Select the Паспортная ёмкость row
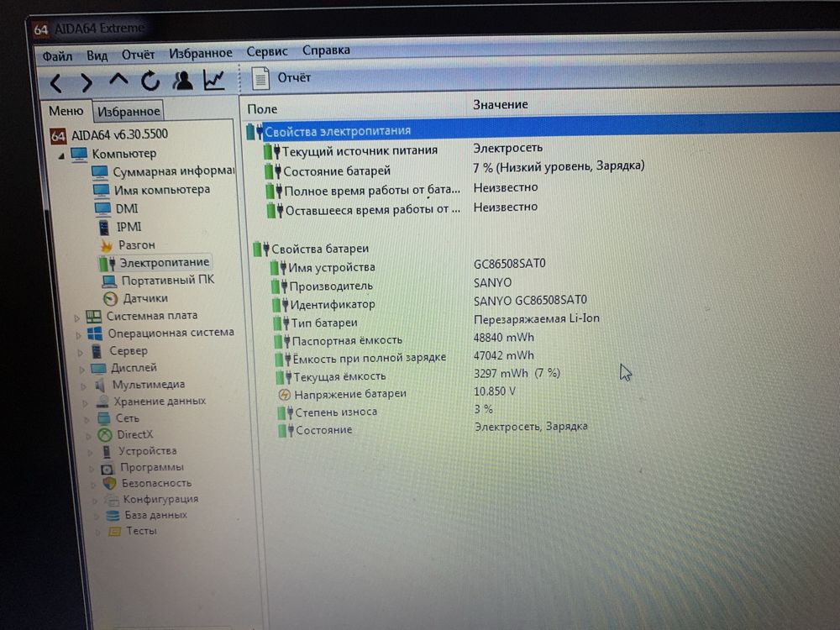840x630 pixels. [347, 341]
